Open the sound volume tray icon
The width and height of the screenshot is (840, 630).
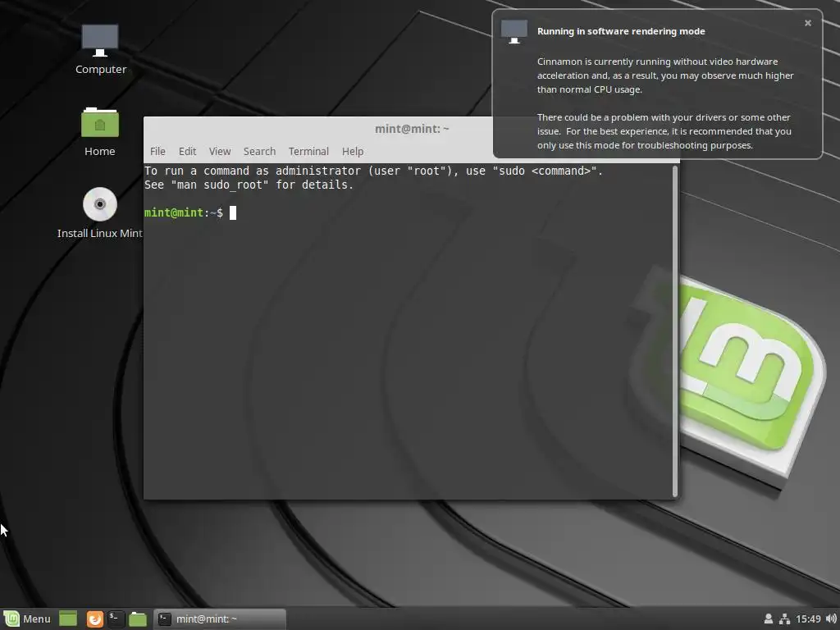831,619
